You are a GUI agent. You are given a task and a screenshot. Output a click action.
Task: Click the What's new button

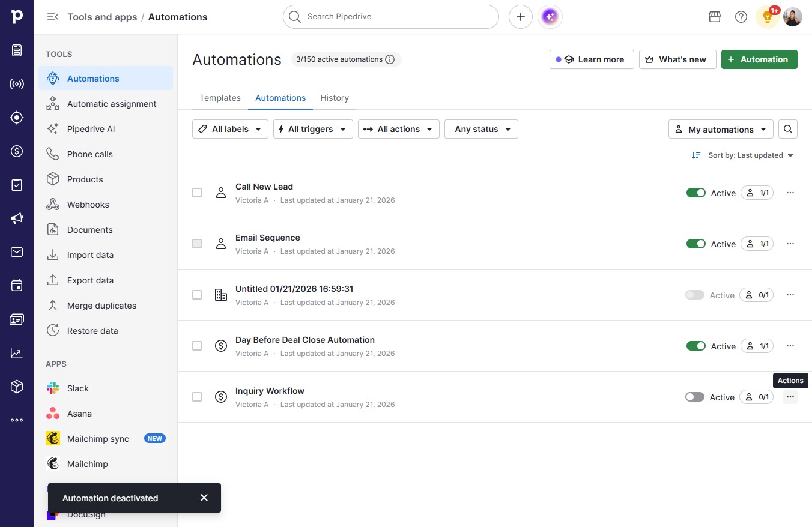(677, 59)
